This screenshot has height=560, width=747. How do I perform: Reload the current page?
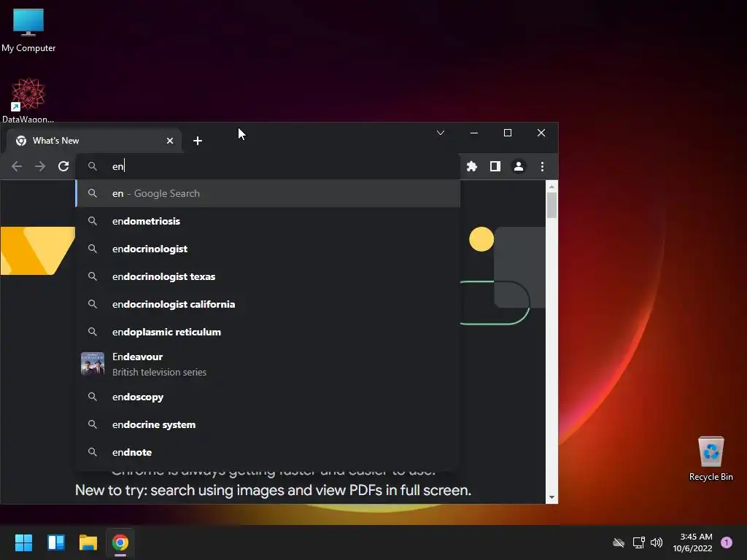pos(63,166)
